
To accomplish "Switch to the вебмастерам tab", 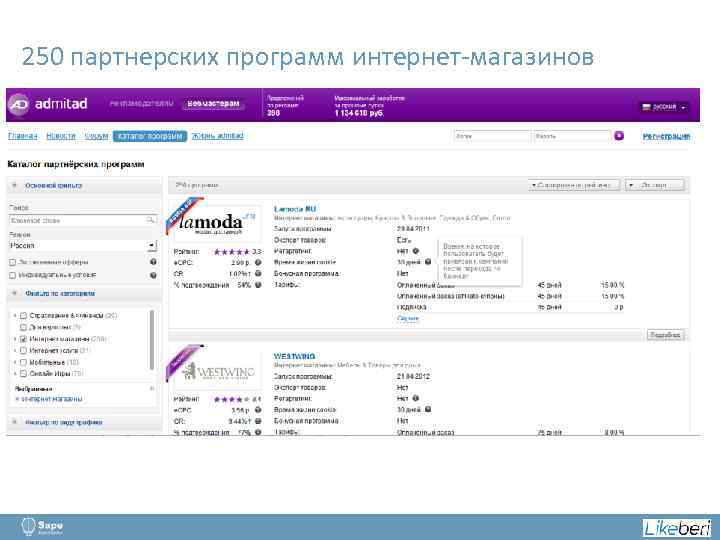I will coord(214,104).
